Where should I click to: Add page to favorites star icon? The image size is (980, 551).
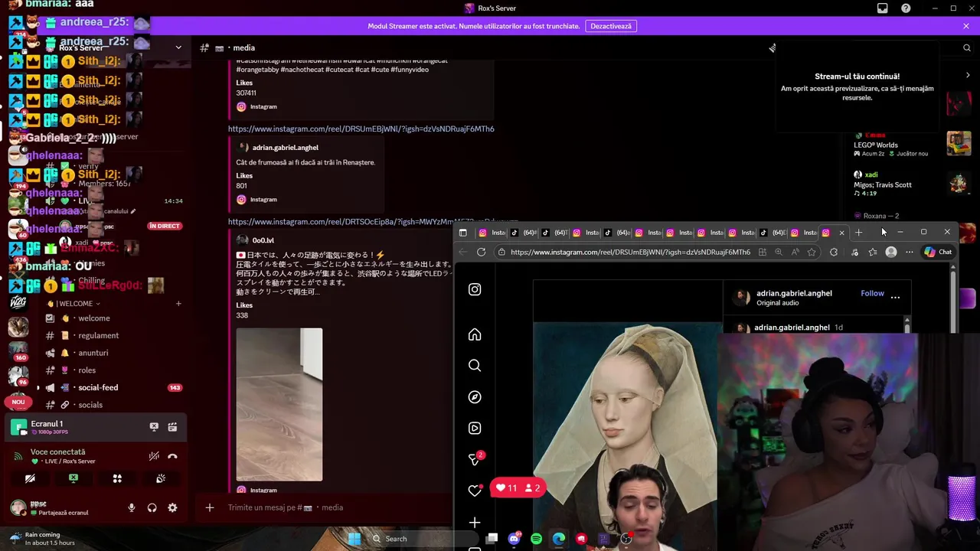pos(812,252)
